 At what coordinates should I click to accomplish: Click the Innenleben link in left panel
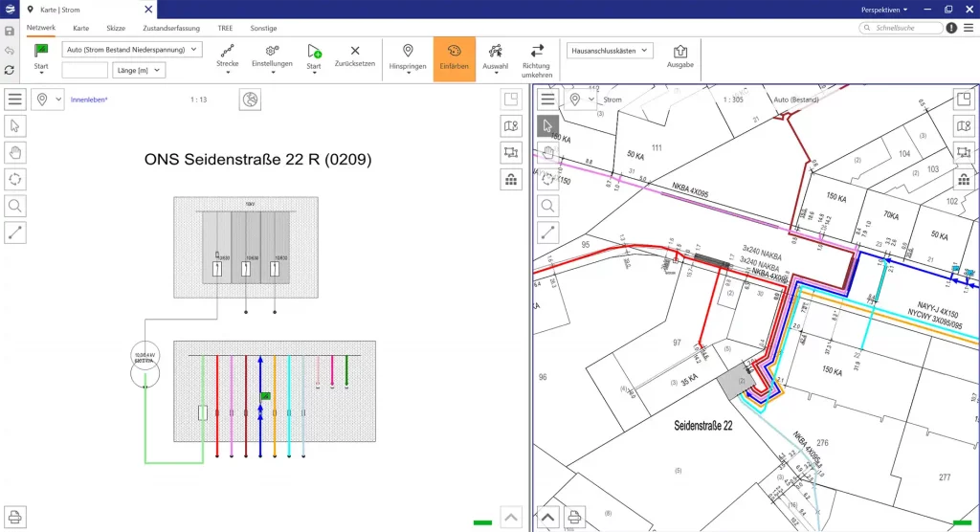89,100
